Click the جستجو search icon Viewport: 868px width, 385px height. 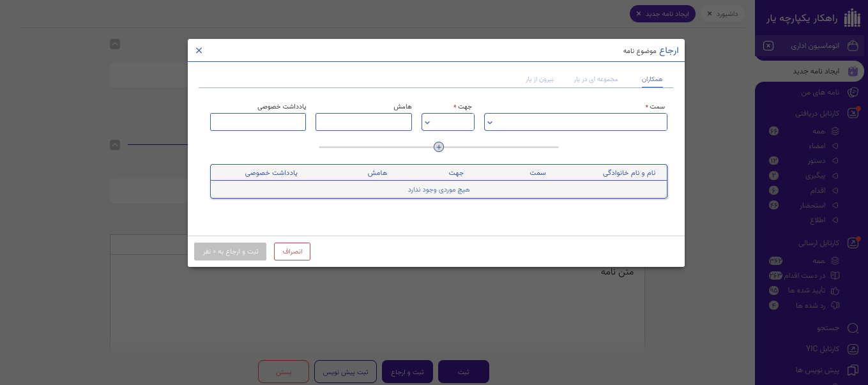[x=853, y=328]
